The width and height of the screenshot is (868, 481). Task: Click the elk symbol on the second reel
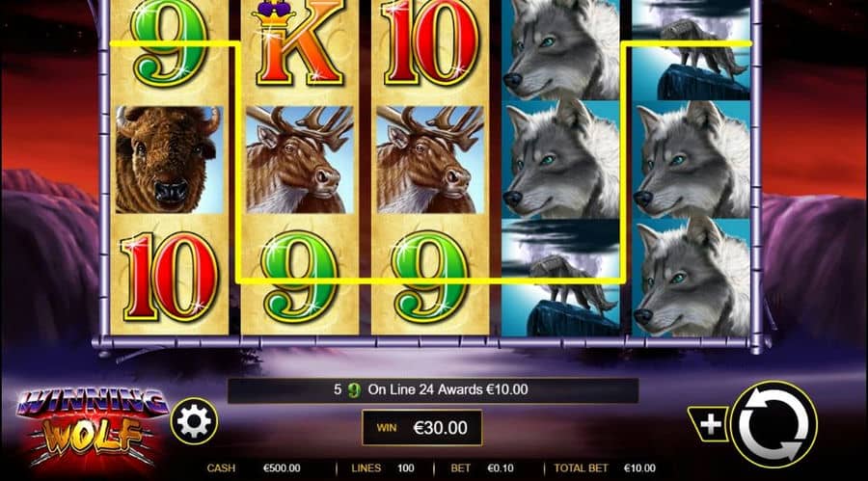[x=300, y=160]
